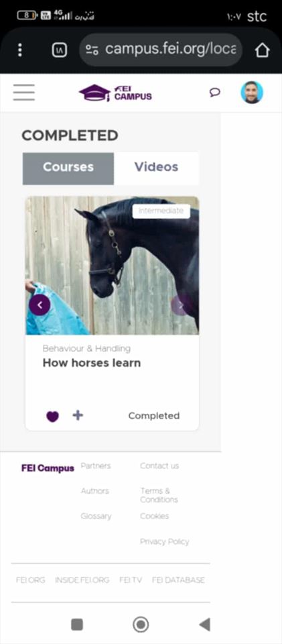Image resolution: width=282 pixels, height=644 pixels.
Task: Open the Glossary footer link
Action: (x=96, y=517)
